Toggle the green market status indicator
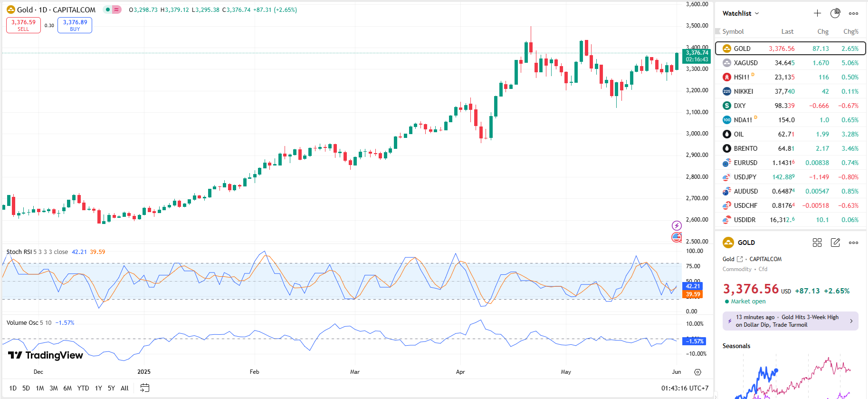The image size is (868, 399). (x=108, y=10)
